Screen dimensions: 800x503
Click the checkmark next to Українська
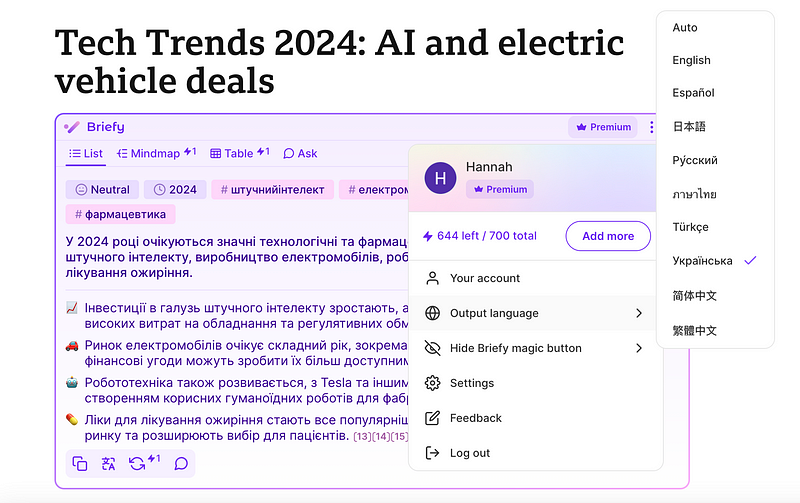(x=750, y=261)
